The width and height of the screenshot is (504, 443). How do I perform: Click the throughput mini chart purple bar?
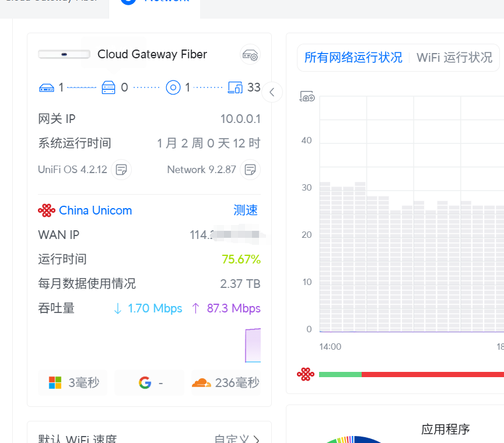253,345
